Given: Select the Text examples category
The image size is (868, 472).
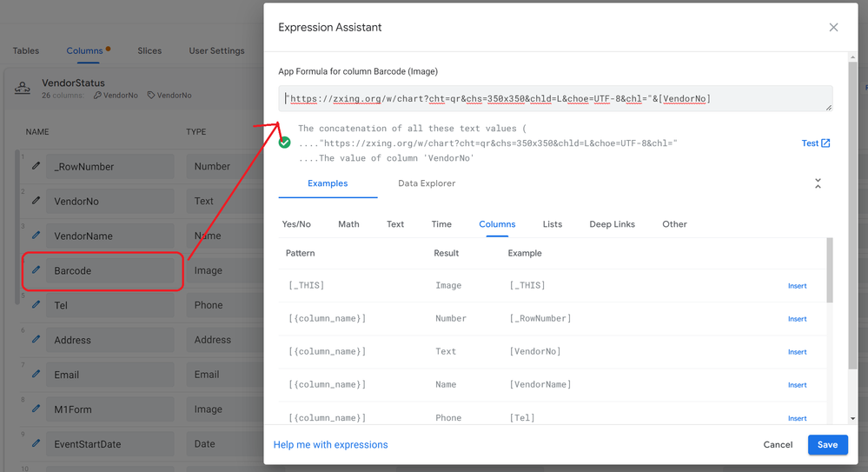Looking at the screenshot, I should (395, 224).
